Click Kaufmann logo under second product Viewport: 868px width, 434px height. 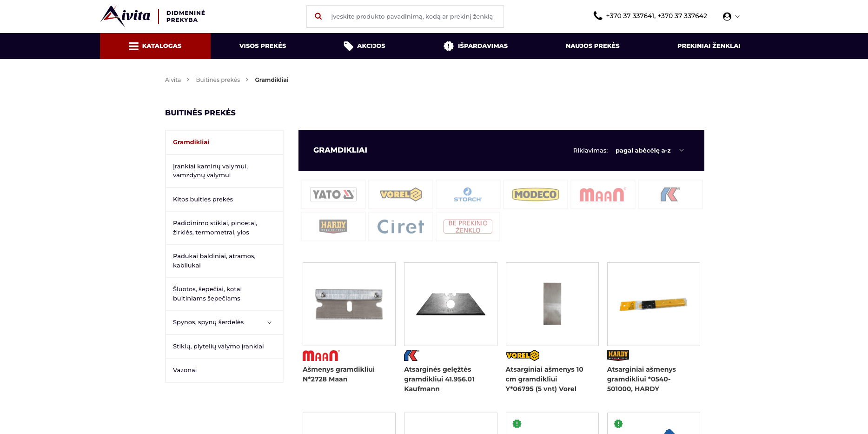click(x=412, y=355)
